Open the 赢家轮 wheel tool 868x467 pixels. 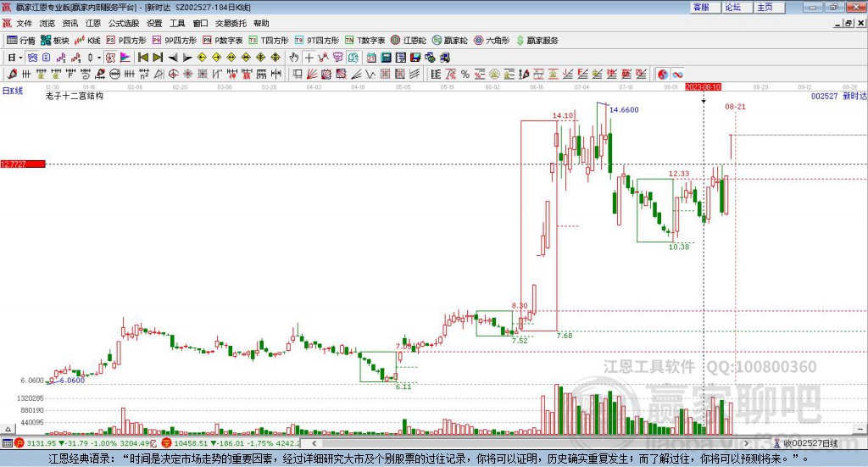tap(449, 41)
